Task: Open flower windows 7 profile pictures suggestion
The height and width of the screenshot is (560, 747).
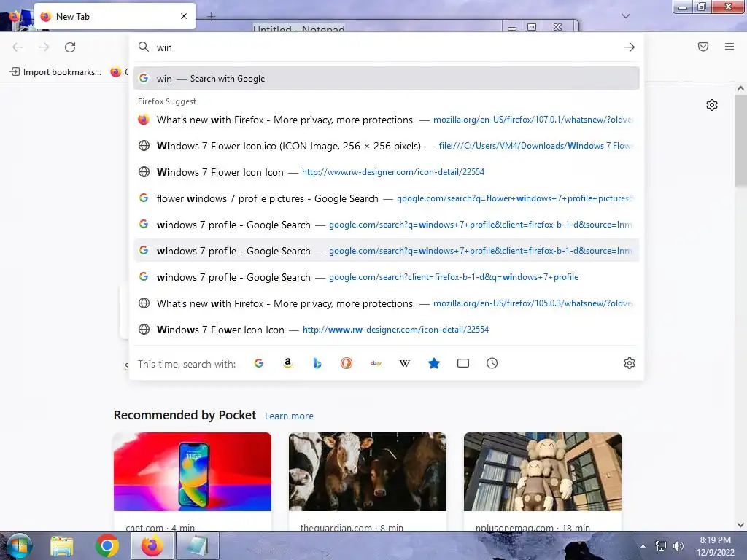Action: [x=387, y=198]
